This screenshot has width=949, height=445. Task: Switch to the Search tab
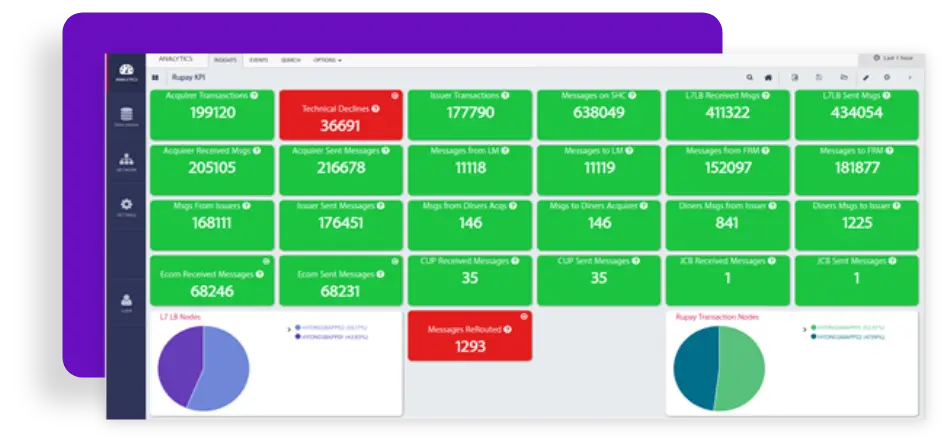tap(290, 60)
